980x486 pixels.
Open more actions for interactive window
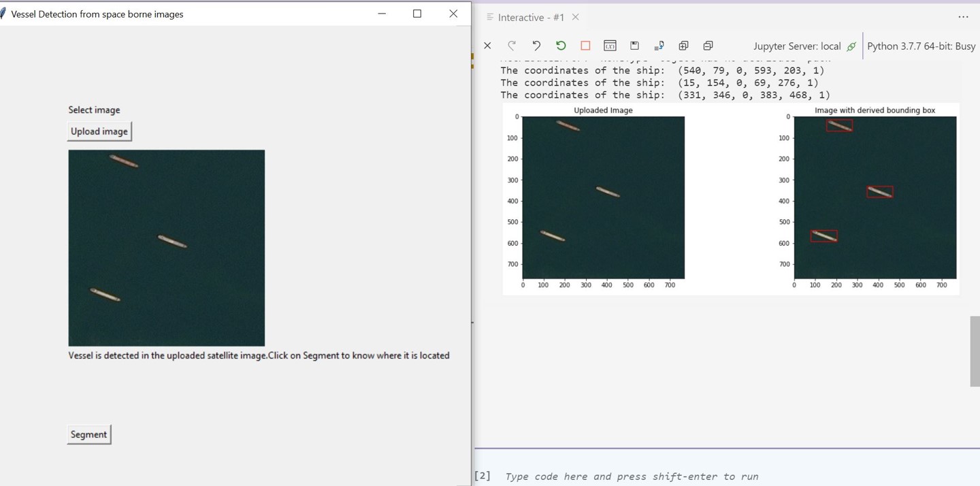[963, 17]
